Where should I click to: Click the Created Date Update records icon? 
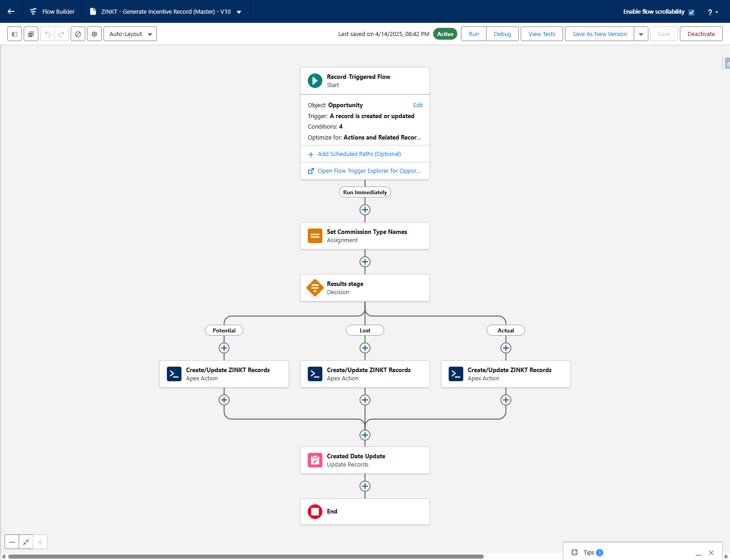315,460
